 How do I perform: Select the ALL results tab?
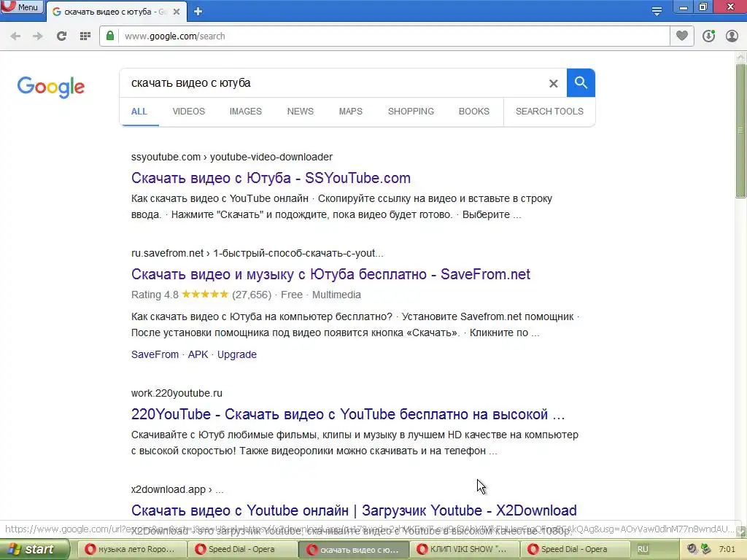tap(139, 112)
